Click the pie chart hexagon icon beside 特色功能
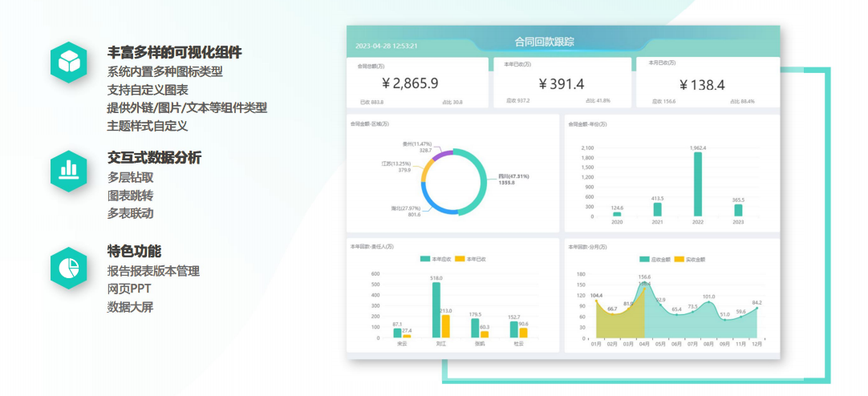868x396 pixels. [x=69, y=269]
